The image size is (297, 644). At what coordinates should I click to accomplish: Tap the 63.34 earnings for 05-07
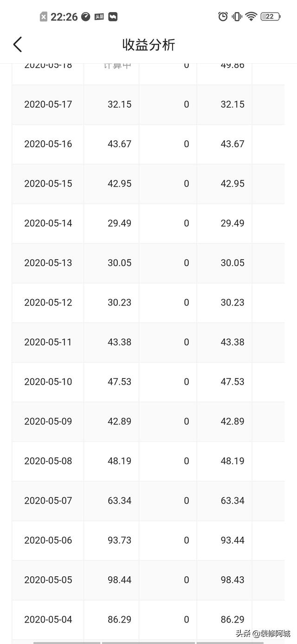[x=119, y=501]
